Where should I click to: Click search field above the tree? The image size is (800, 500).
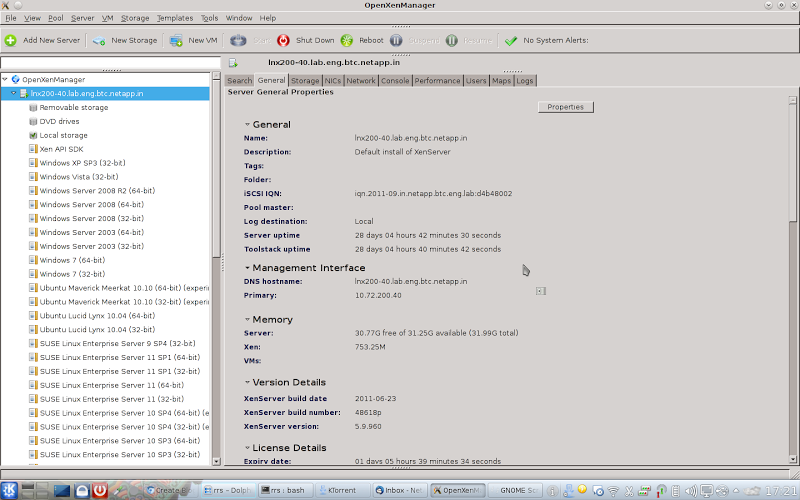point(110,63)
